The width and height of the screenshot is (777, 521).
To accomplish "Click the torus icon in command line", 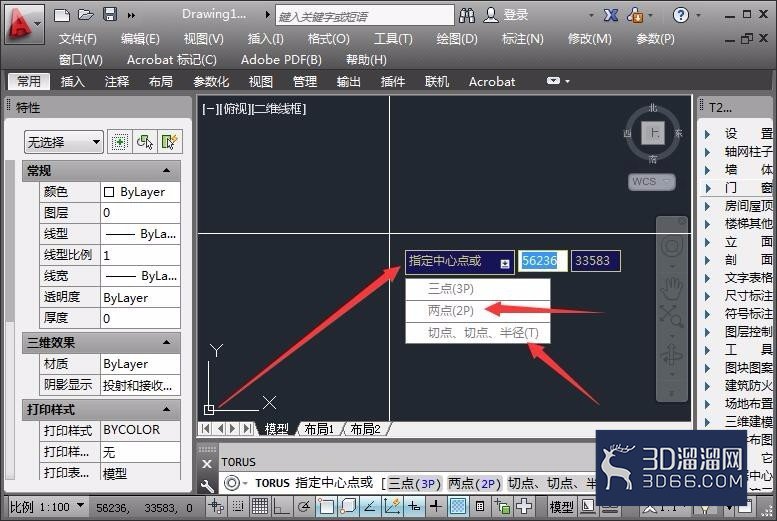I will 231,483.
